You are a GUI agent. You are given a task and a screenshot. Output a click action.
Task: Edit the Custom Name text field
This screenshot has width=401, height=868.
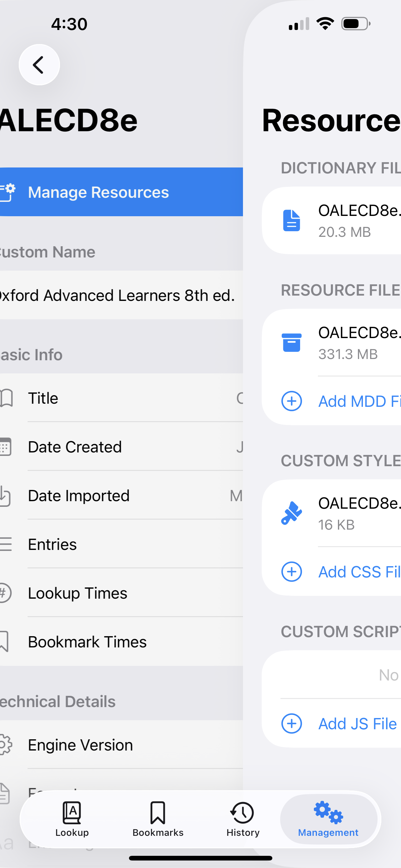[x=118, y=295]
